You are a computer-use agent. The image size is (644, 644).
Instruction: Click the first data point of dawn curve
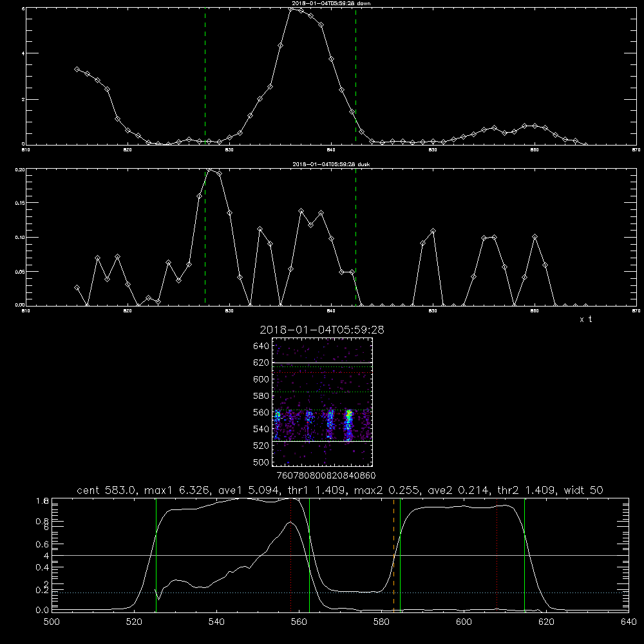click(x=77, y=69)
